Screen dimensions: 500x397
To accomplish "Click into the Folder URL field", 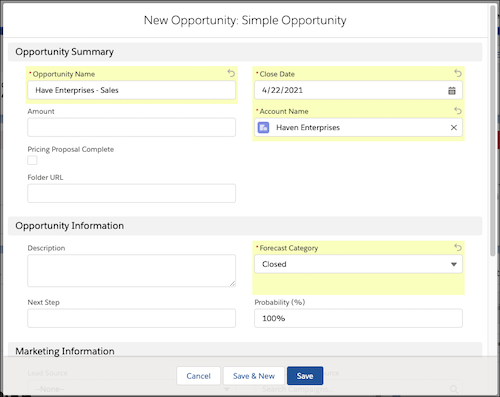I will 132,193.
